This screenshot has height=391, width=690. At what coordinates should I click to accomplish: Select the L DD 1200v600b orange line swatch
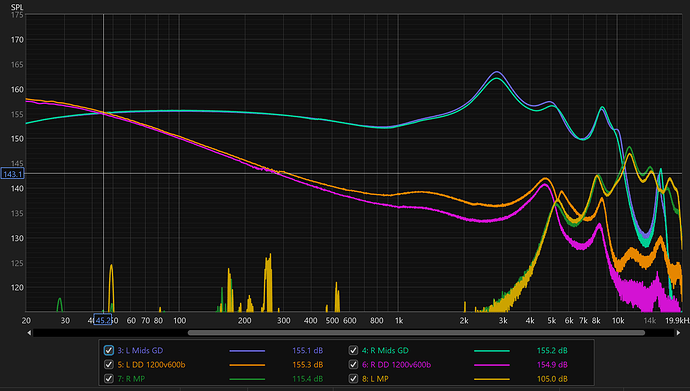[247, 365]
